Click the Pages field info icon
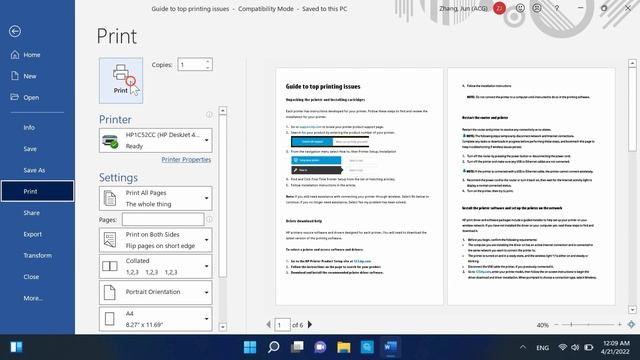The image size is (640, 360). 209,220
